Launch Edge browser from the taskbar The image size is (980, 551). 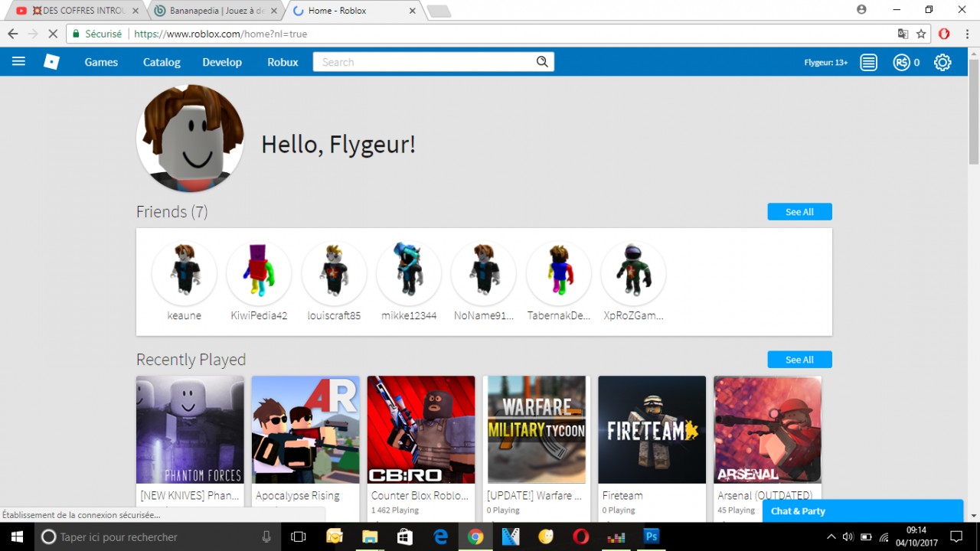point(440,536)
